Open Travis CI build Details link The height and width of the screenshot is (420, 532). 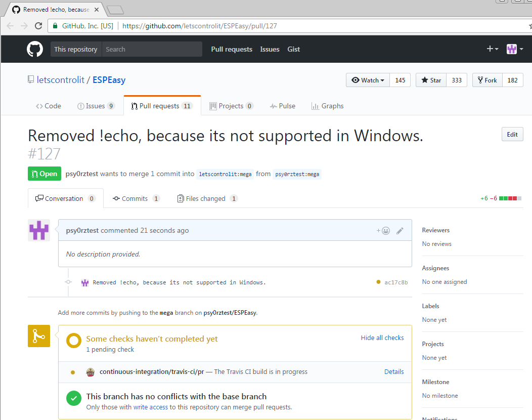pyautogui.click(x=394, y=372)
